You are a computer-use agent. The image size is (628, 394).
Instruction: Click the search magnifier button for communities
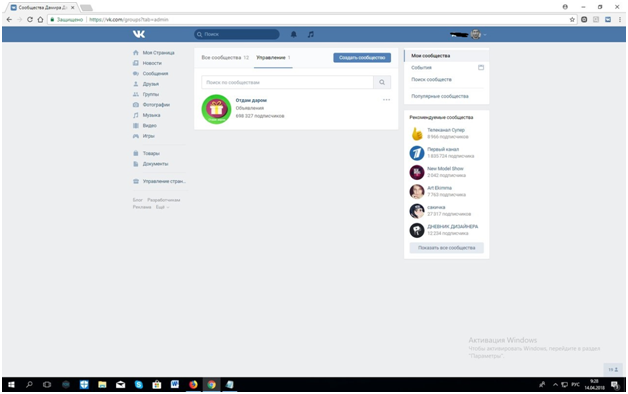point(382,82)
